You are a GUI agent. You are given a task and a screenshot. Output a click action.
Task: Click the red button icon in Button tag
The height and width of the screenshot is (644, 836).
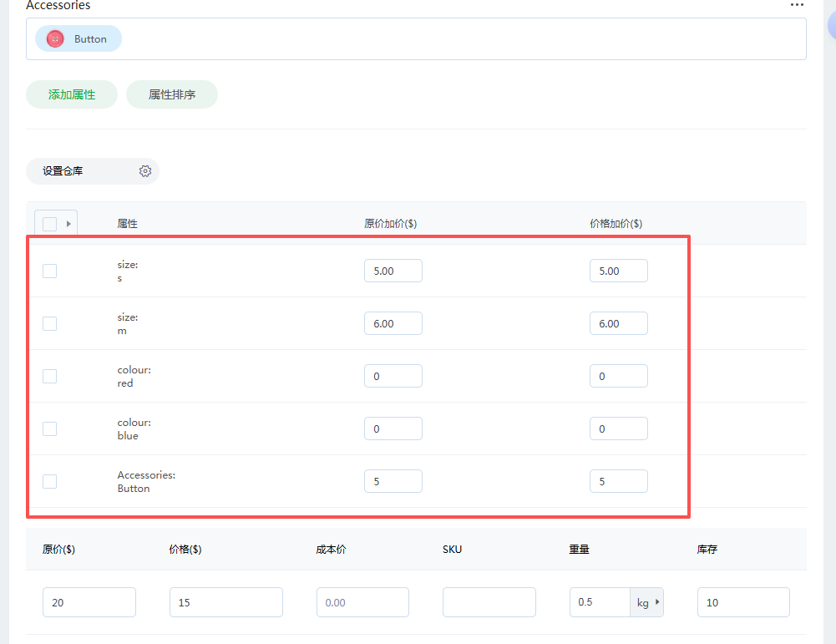tap(55, 39)
